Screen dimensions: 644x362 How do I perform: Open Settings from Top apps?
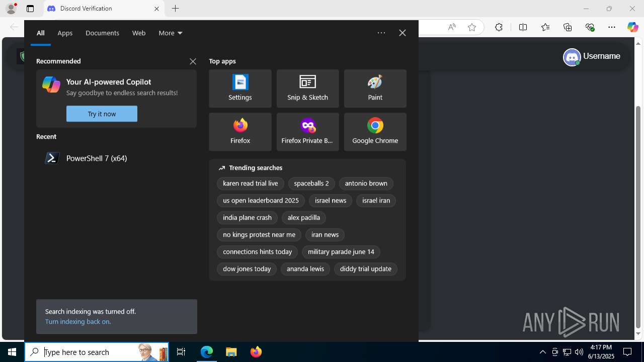(240, 88)
